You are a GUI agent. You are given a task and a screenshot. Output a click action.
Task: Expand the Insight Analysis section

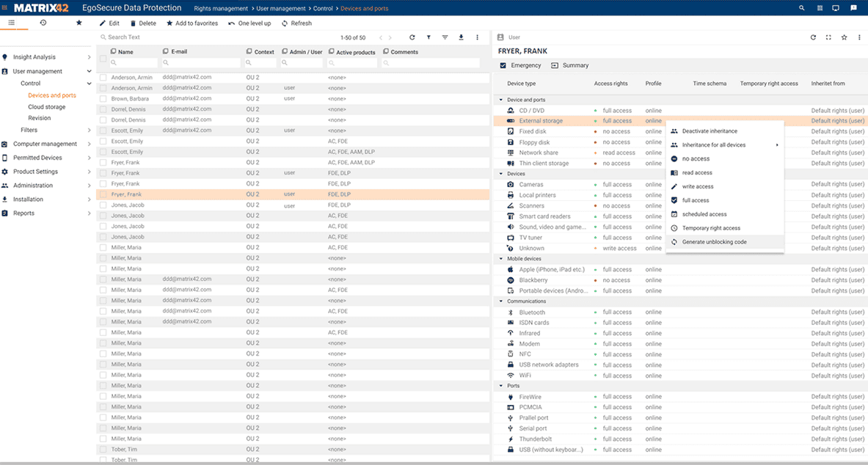89,57
